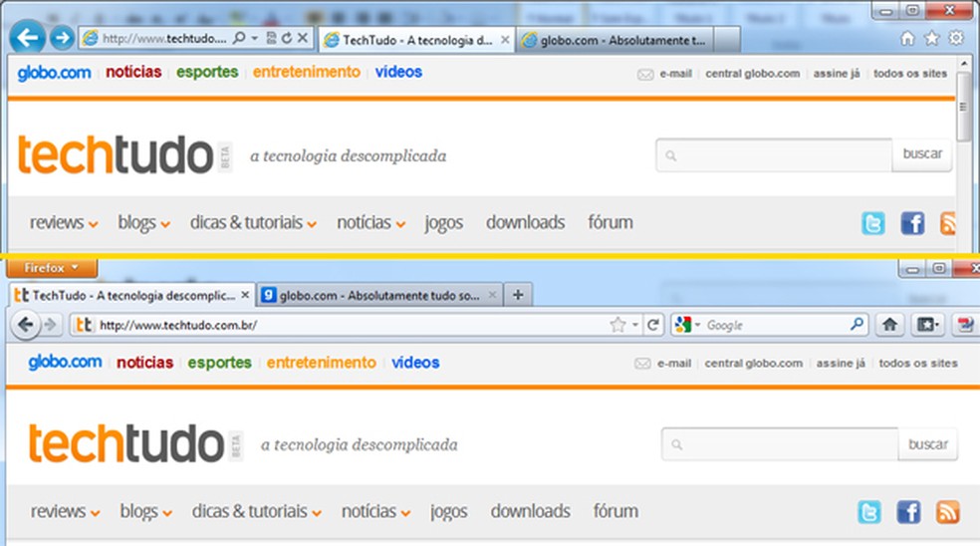Click RSS icon in Firefox techtudo page
Image resolution: width=980 pixels, height=546 pixels.
pos(947,511)
